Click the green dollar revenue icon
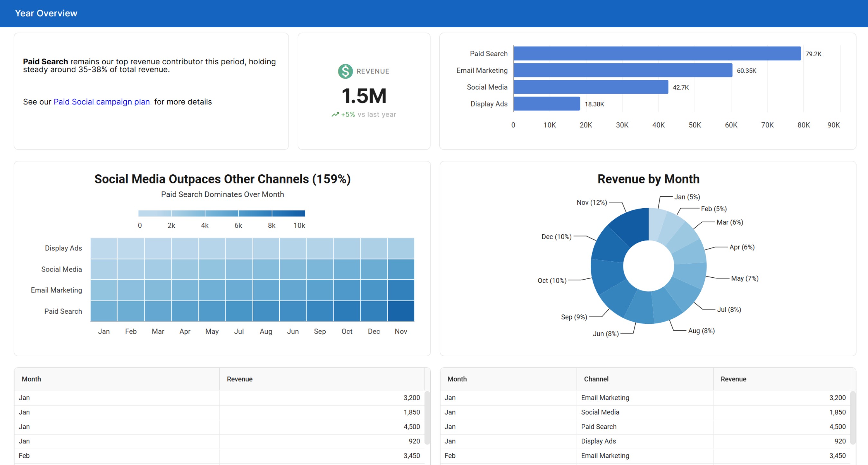868x465 pixels. coord(345,71)
